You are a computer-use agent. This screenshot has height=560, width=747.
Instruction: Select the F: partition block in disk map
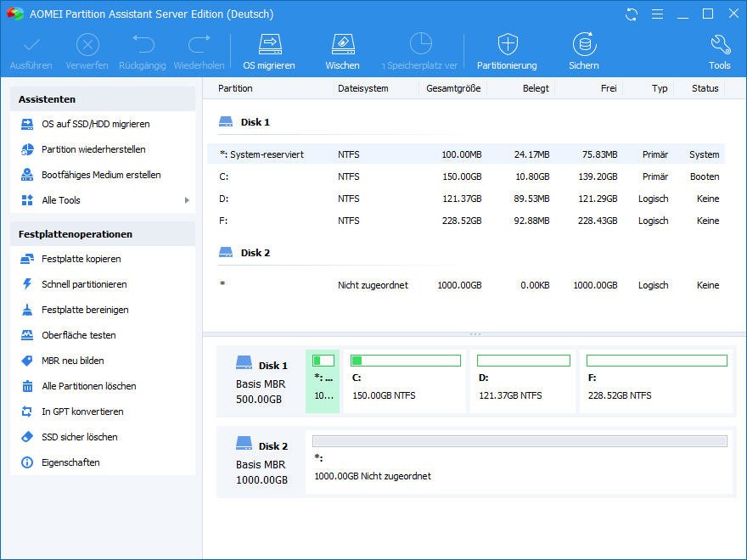click(656, 381)
